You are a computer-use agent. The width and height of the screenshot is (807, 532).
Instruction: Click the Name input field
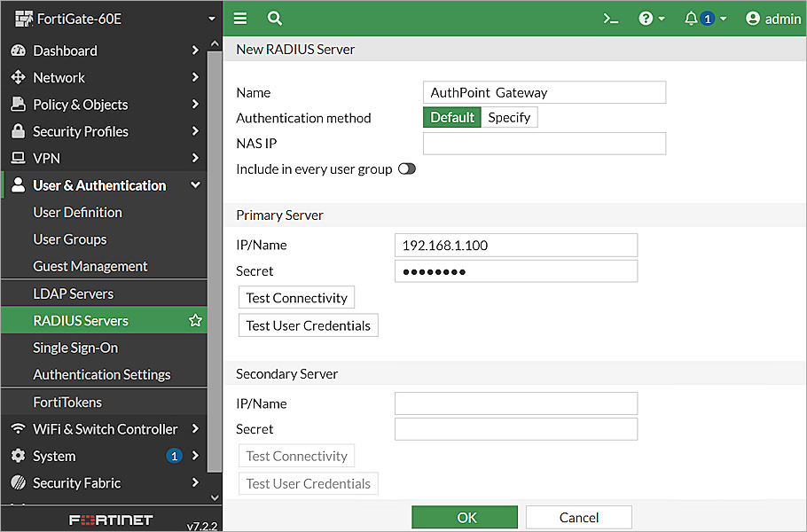click(544, 91)
